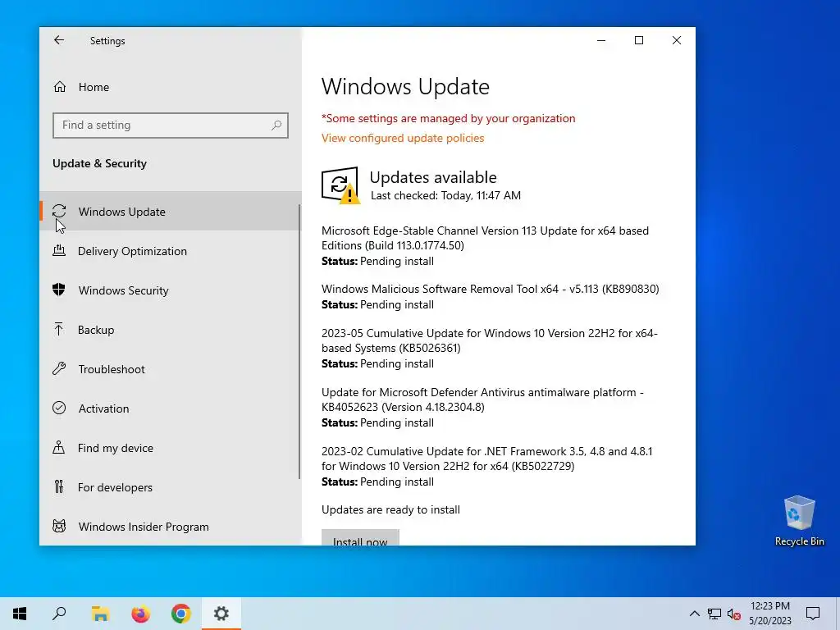Image resolution: width=840 pixels, height=630 pixels.
Task: Click 'Some settings are managed by your organization'
Action: 449,118
